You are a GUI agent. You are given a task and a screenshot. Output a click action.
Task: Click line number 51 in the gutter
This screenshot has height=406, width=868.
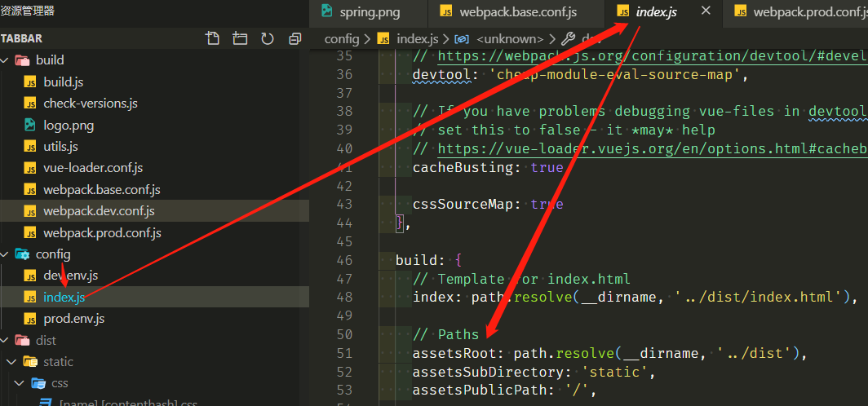coord(343,353)
